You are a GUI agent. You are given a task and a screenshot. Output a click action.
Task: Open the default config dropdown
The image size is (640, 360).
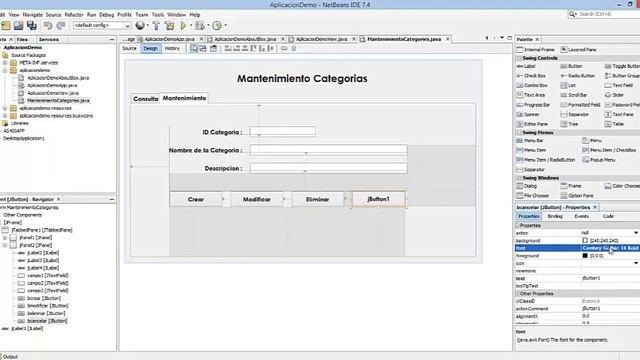tap(102, 25)
